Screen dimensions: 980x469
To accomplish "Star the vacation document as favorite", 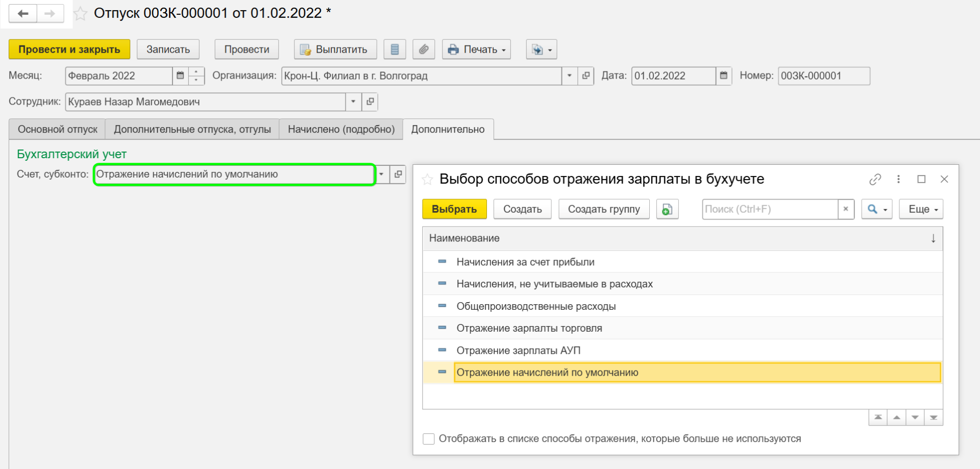I will coord(80,14).
